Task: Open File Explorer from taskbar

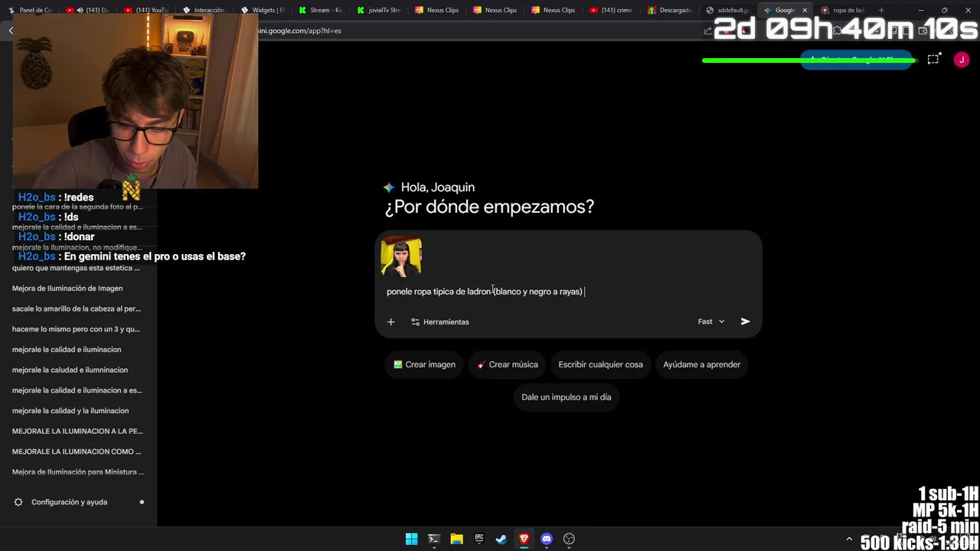Action: (456, 539)
